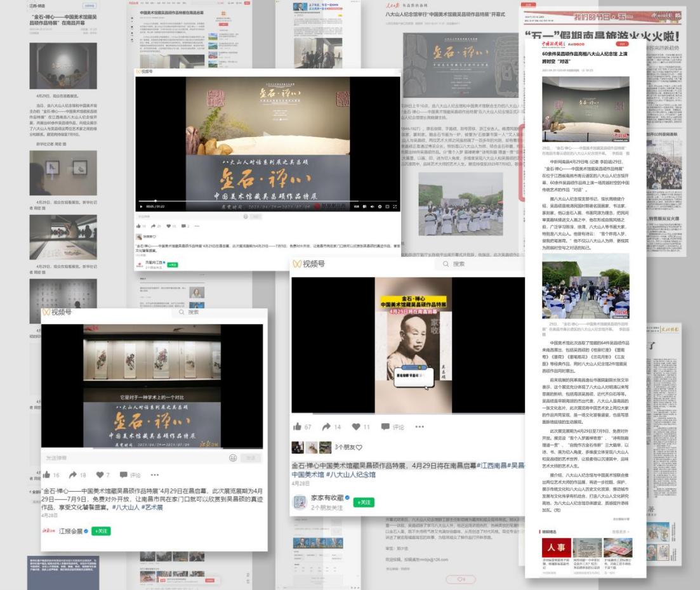This screenshot has height=590, width=700.
Task: Toggle danmaku comments on the 01:22 video
Action: 365,207
